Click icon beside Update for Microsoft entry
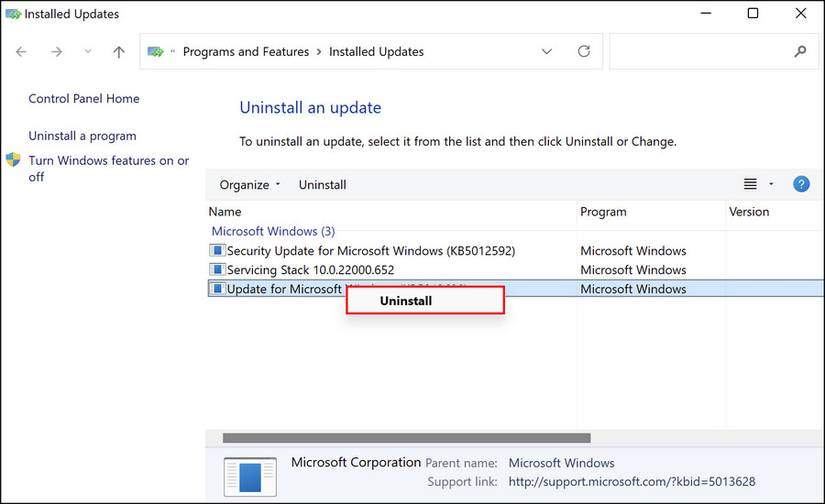 point(217,288)
